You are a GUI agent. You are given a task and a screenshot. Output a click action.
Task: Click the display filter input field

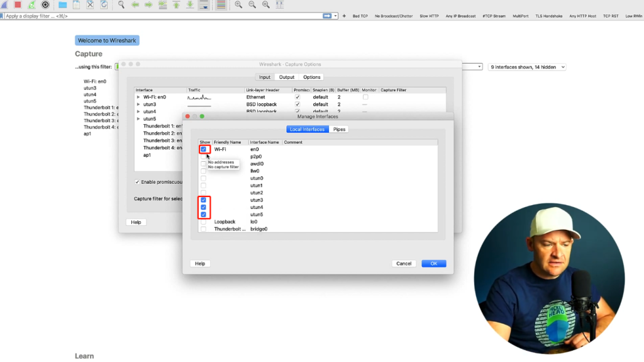(x=164, y=16)
